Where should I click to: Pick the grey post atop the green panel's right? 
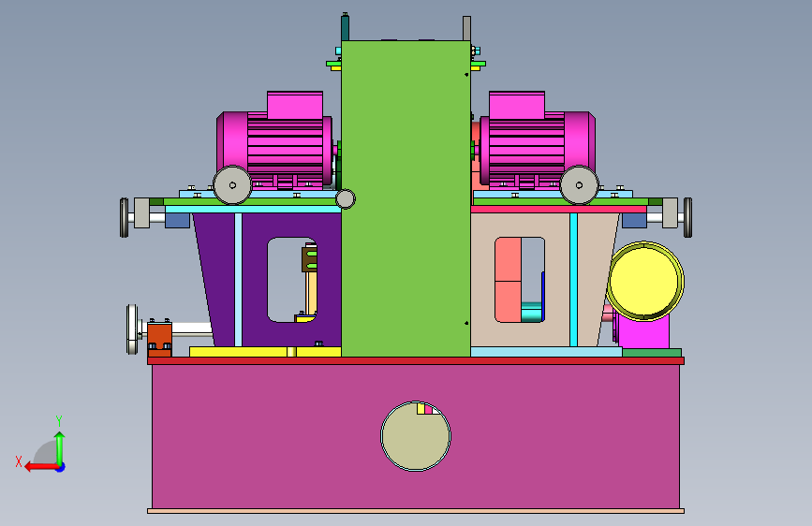point(466,28)
